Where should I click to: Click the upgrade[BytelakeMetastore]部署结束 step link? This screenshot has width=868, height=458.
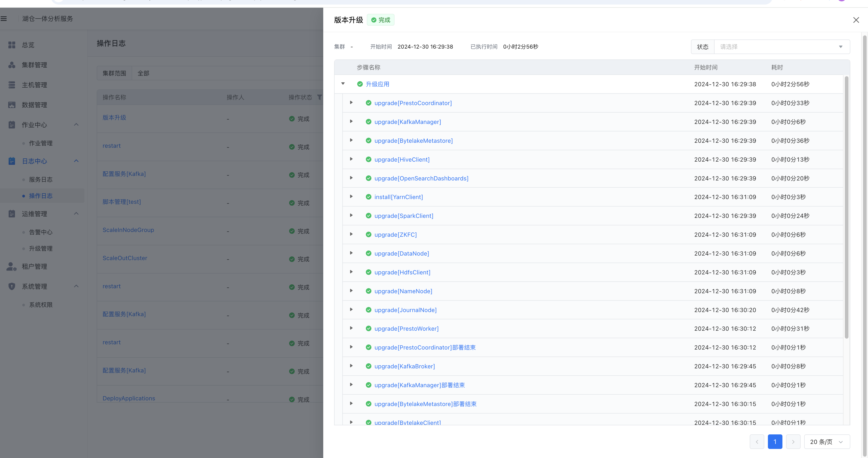point(425,404)
